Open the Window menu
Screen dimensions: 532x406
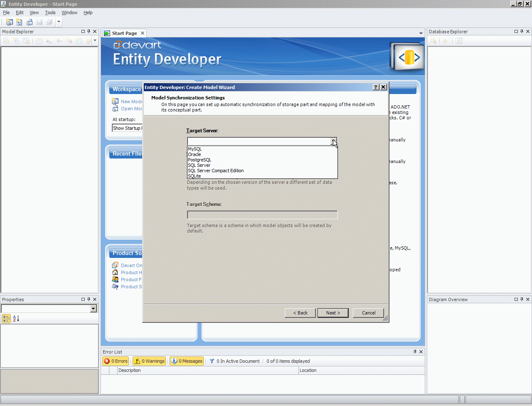[x=69, y=12]
